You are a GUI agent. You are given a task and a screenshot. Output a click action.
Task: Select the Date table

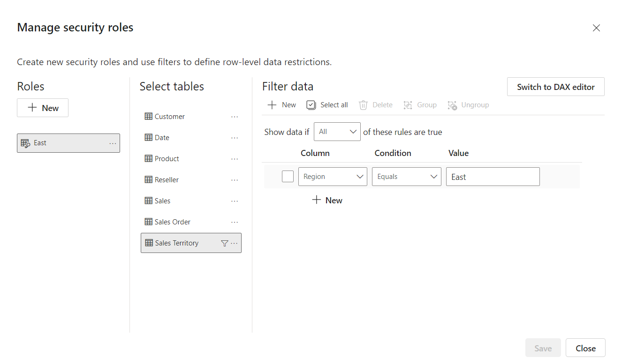[x=162, y=137]
